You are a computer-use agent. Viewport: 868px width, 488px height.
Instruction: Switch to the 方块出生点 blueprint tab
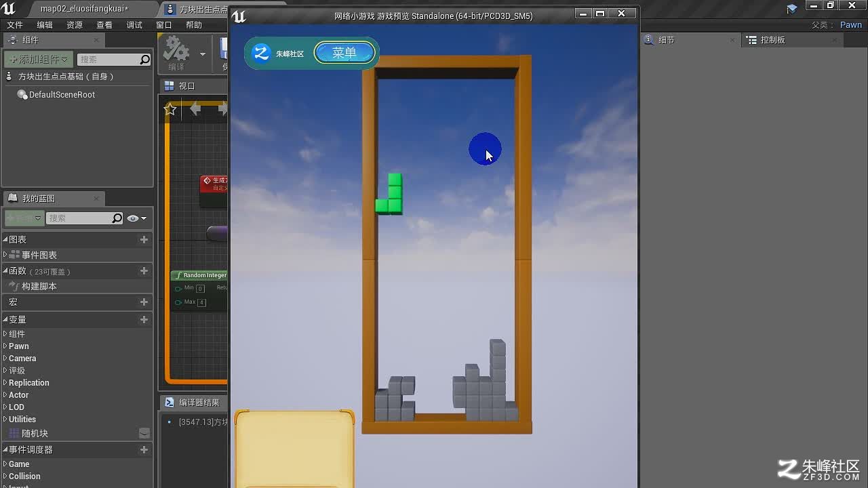pos(197,9)
